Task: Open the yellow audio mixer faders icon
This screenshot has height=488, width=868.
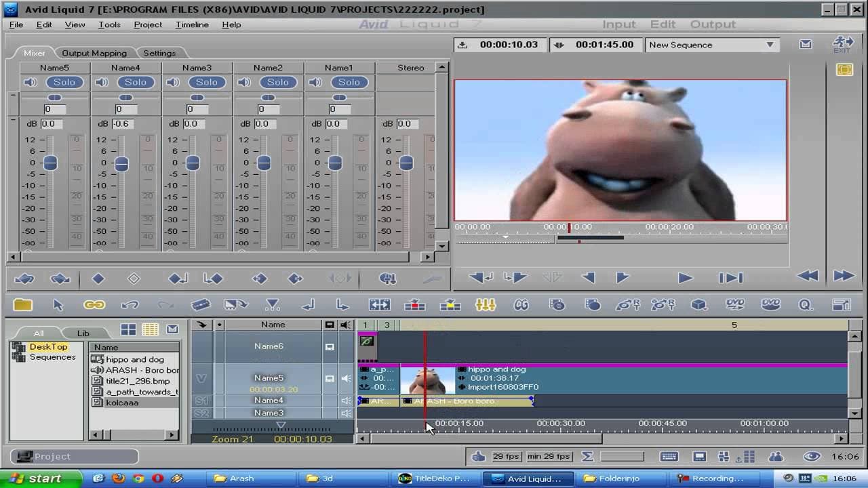Action: tap(486, 305)
